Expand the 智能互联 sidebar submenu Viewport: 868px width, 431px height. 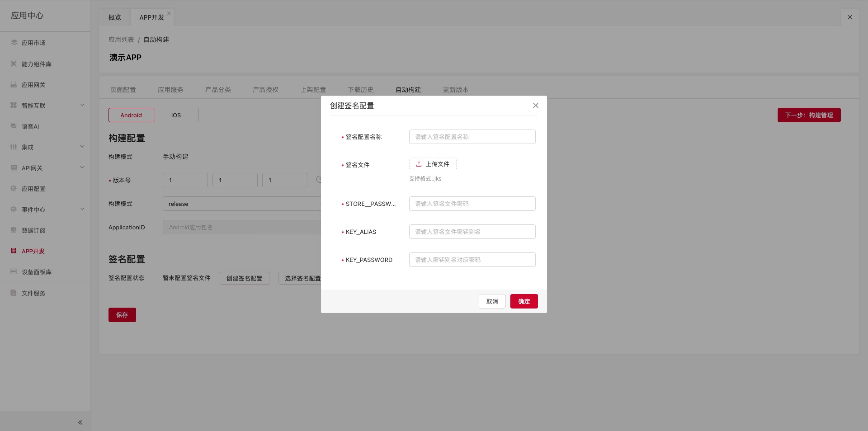82,105
